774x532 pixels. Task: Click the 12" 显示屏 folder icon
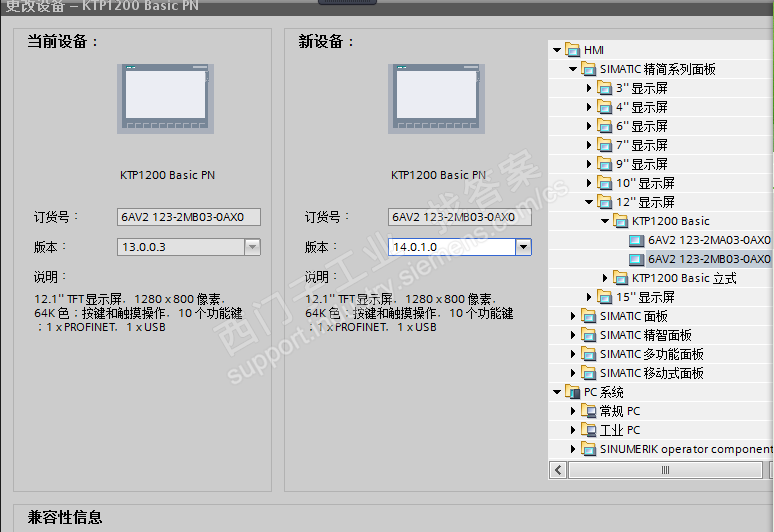click(x=604, y=202)
